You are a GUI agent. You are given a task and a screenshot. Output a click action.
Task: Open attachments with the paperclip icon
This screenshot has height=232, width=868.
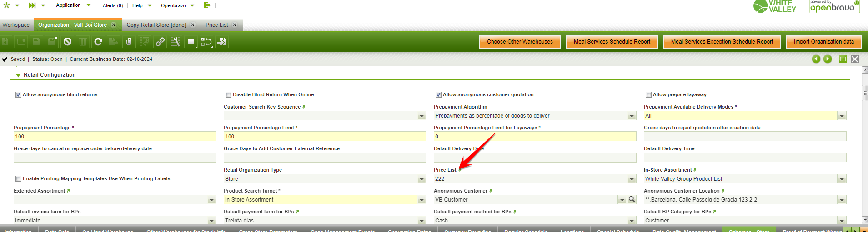[129, 42]
